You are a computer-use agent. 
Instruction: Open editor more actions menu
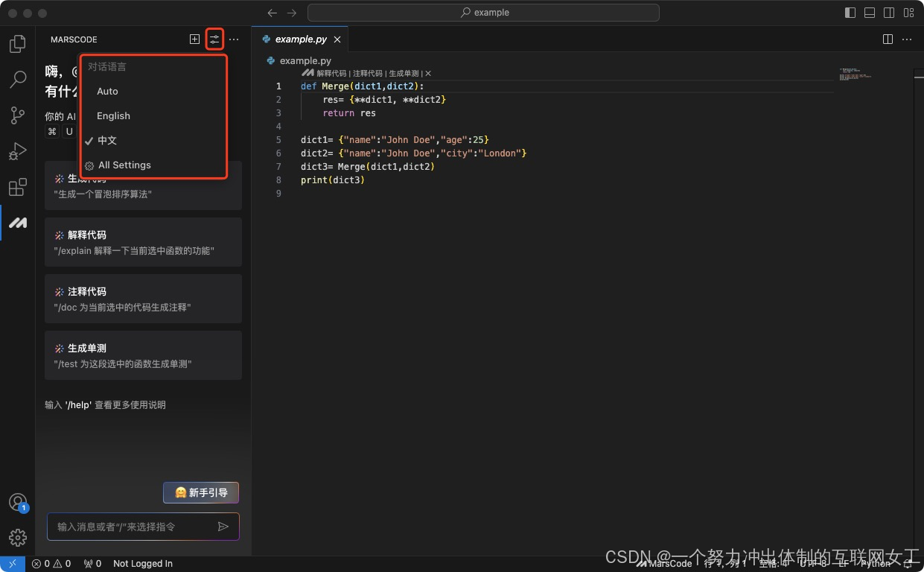pos(908,39)
